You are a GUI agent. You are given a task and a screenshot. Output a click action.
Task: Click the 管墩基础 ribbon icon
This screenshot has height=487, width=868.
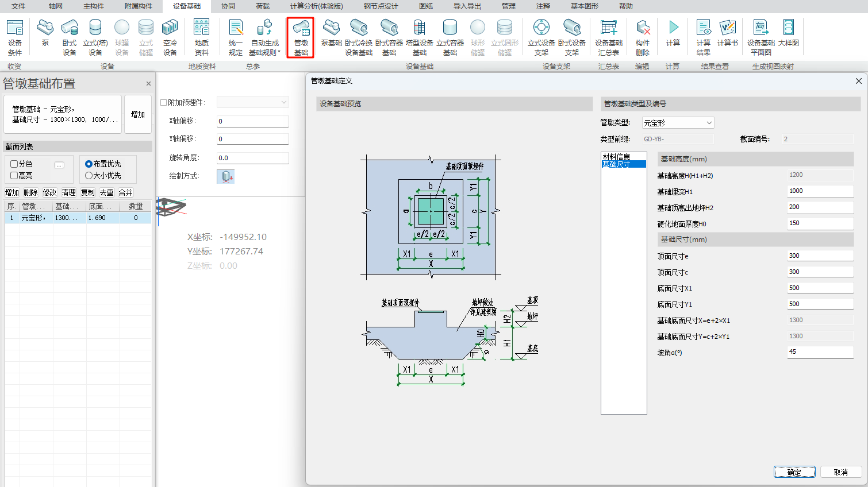pyautogui.click(x=301, y=37)
